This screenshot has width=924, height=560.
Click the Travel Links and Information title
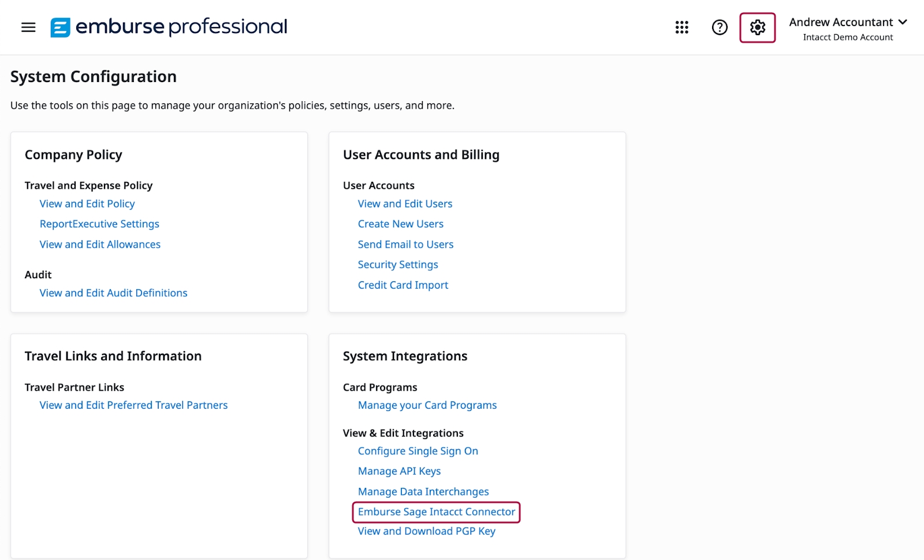click(113, 356)
